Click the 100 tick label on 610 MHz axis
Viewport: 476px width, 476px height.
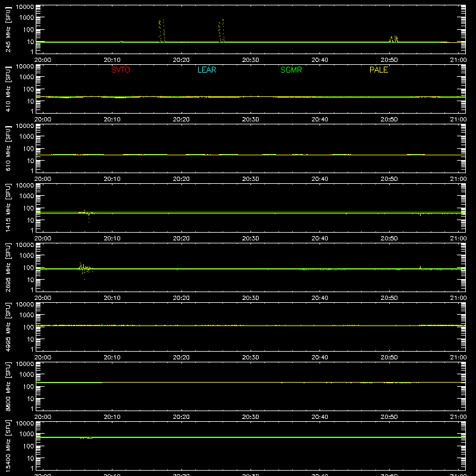pyautogui.click(x=29, y=149)
